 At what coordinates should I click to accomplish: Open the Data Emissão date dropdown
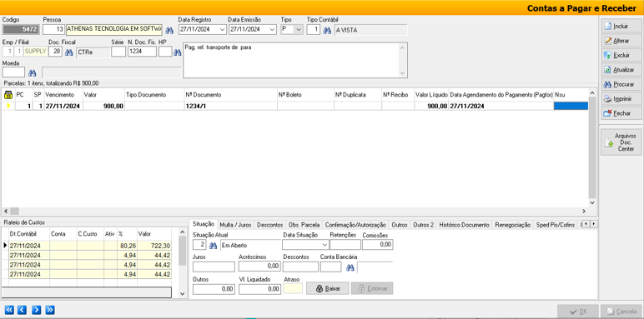[x=272, y=29]
